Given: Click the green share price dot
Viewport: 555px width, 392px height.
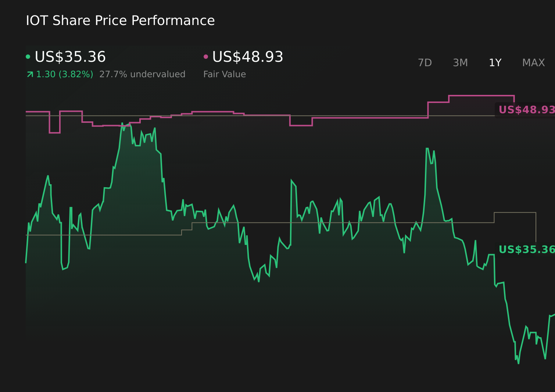Looking at the screenshot, I should 28,57.
